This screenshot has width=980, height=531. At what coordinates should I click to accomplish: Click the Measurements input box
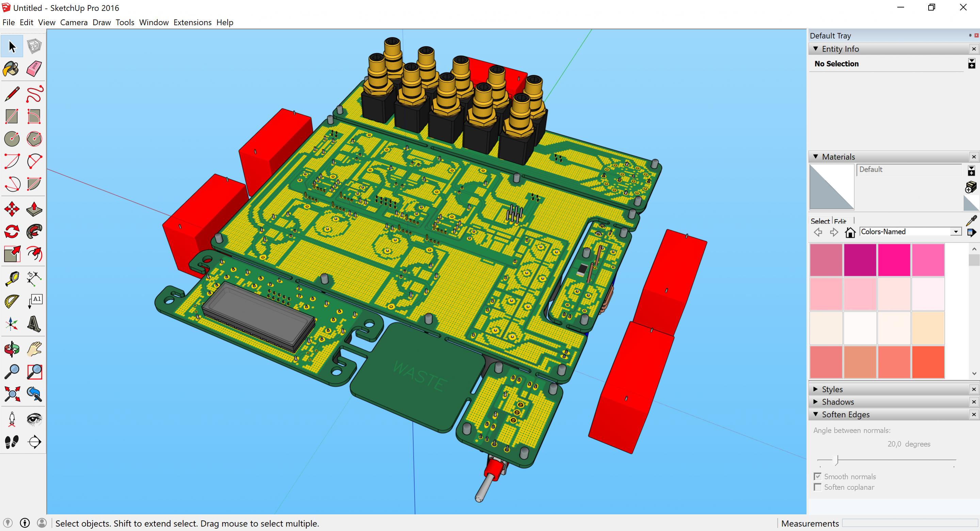click(910, 524)
